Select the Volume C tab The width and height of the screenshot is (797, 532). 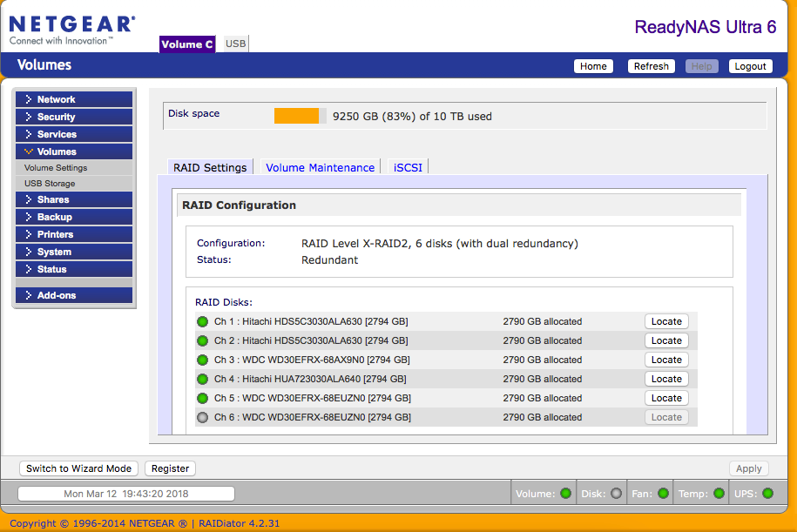coord(187,44)
